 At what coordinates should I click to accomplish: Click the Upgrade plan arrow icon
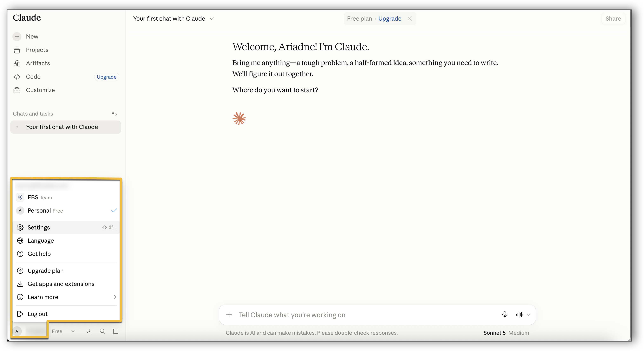pos(20,270)
